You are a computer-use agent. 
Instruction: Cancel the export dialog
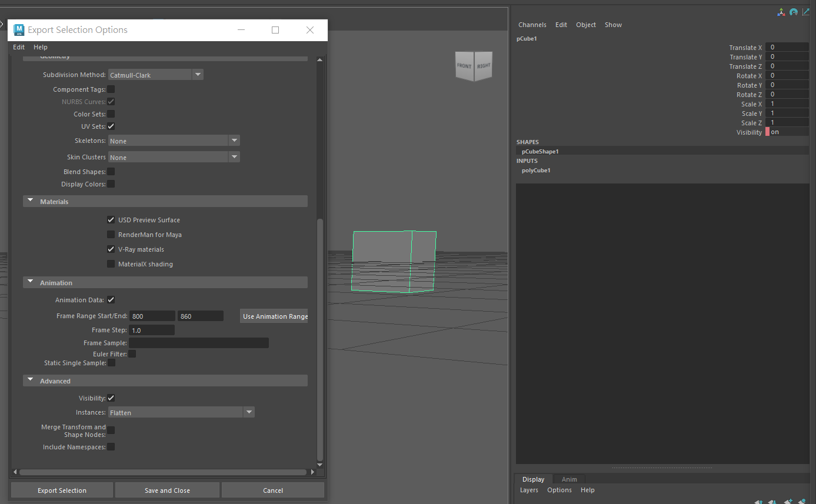[x=273, y=490]
